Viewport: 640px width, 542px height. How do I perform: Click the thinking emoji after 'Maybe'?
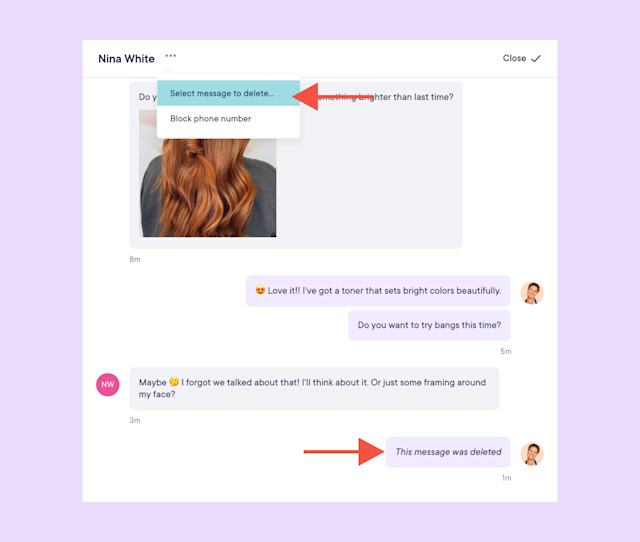tap(174, 382)
